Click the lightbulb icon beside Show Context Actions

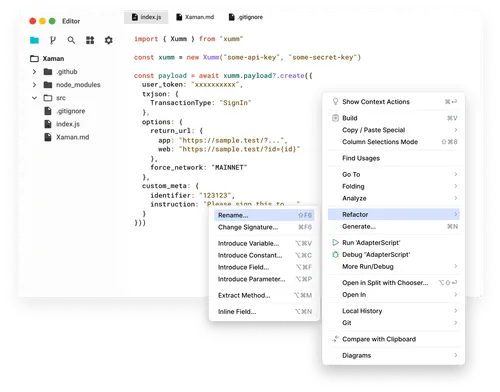[335, 102]
